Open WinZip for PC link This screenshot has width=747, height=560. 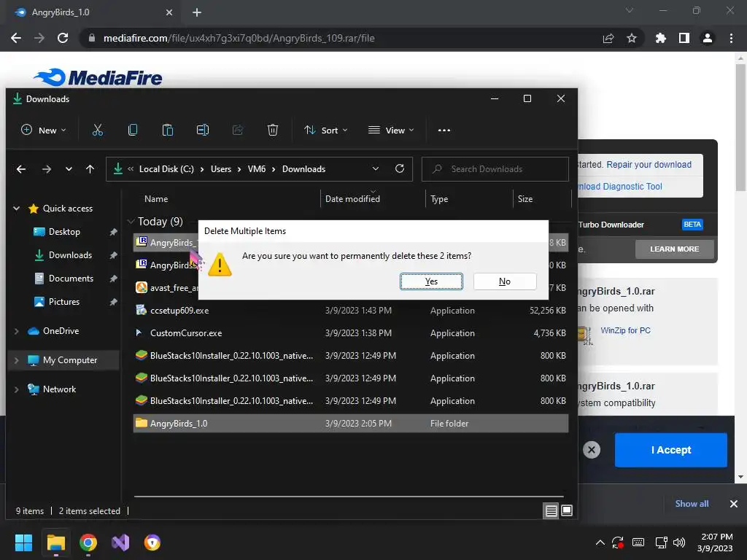coord(625,330)
